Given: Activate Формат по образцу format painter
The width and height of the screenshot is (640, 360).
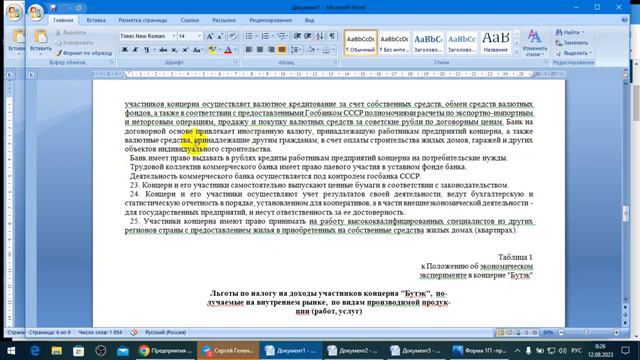Looking at the screenshot, I should point(84,53).
